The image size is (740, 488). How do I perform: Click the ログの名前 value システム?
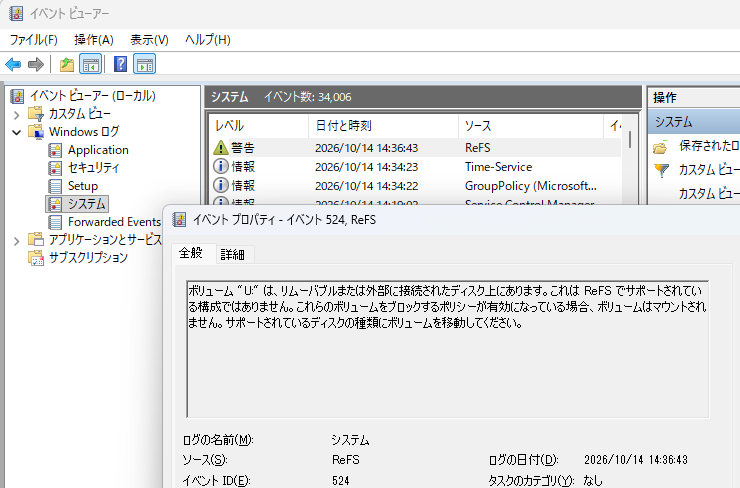[350, 440]
